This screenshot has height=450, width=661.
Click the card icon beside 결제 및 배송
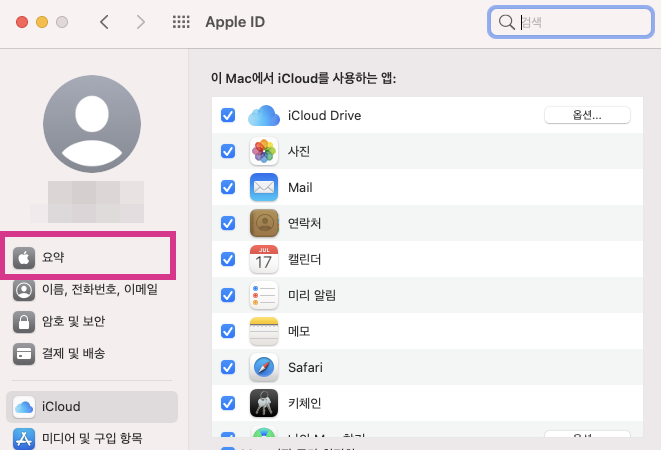(24, 354)
